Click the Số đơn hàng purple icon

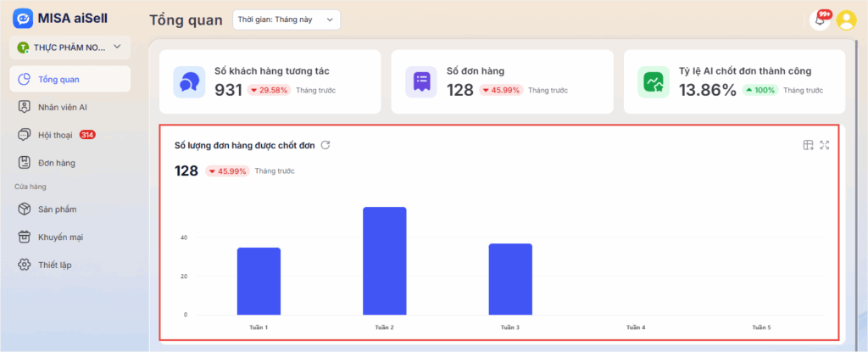[421, 81]
